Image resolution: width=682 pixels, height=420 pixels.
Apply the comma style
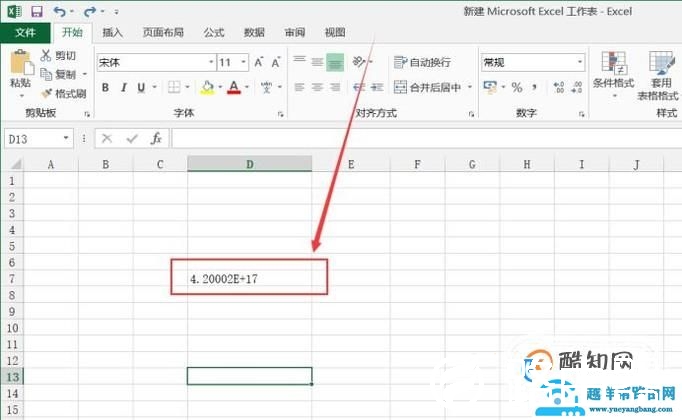534,87
